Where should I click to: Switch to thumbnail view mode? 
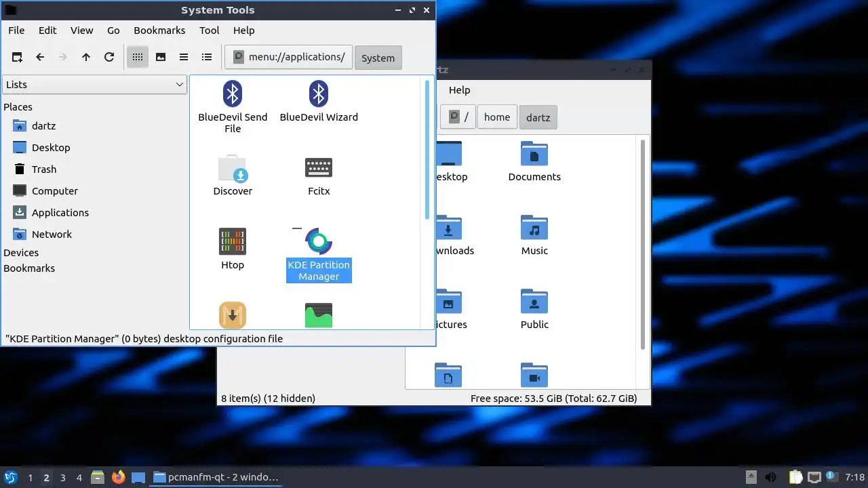[161, 58]
